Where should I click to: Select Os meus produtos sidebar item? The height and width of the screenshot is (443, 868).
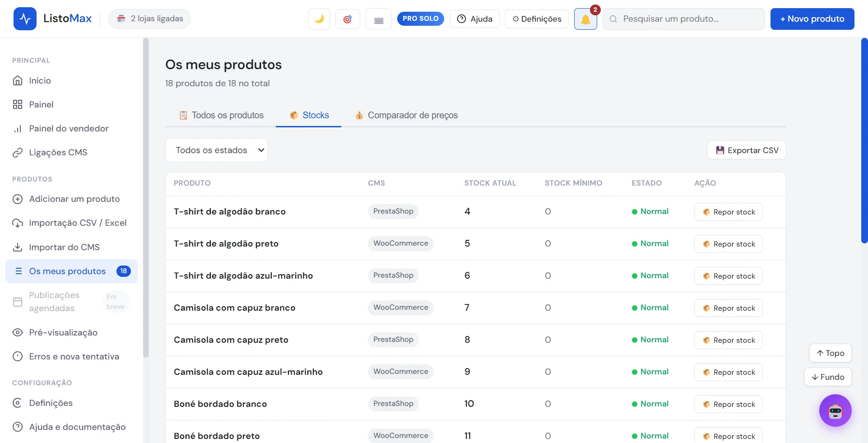click(x=71, y=271)
